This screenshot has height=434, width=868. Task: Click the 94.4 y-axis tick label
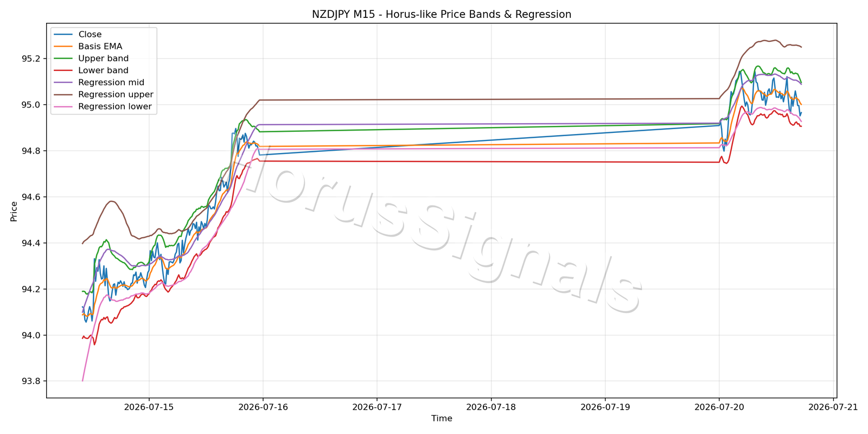point(30,243)
